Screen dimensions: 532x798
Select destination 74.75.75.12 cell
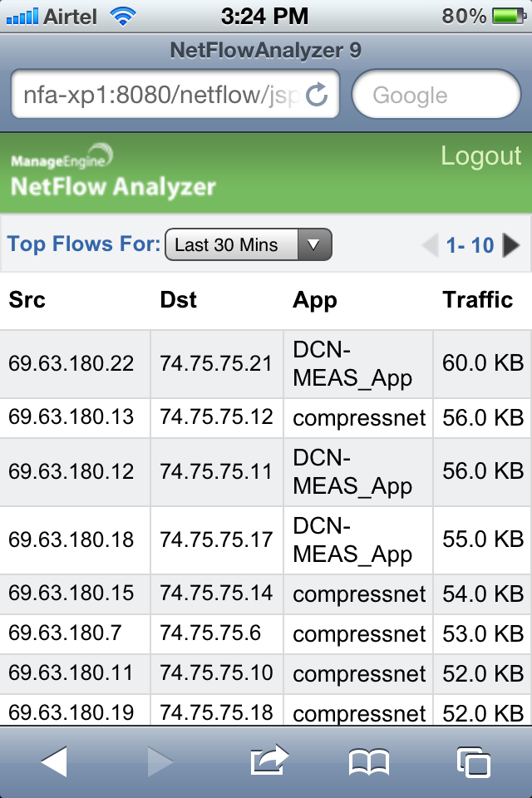click(x=216, y=417)
